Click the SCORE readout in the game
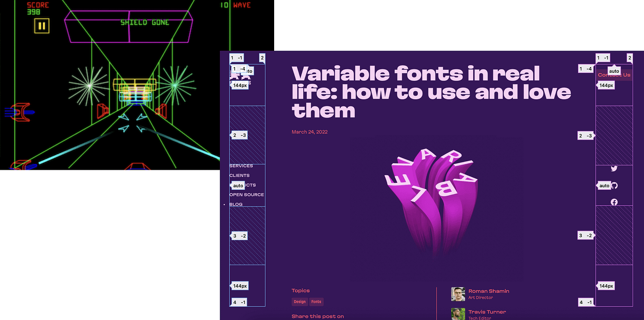 click(x=38, y=8)
